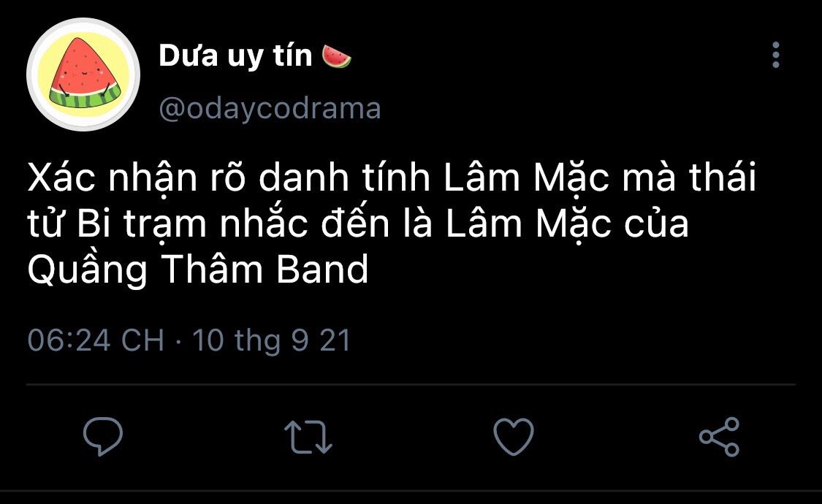822x504 pixels.
Task: Click the divider line above action icons
Action: point(411,384)
